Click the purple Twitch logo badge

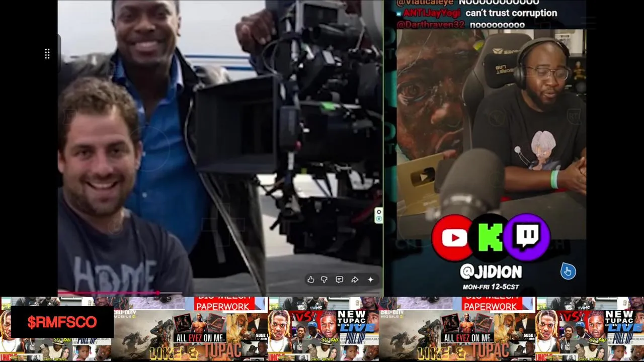tap(527, 236)
